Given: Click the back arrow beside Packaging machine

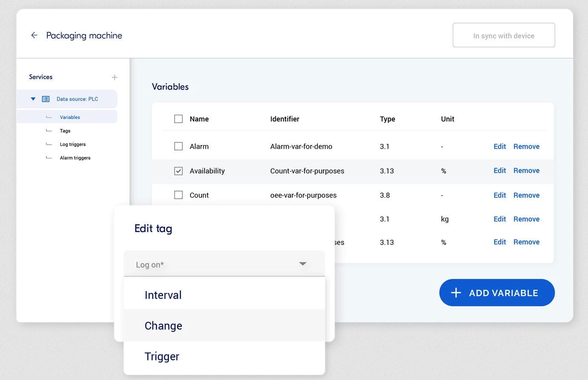Looking at the screenshot, I should point(34,35).
